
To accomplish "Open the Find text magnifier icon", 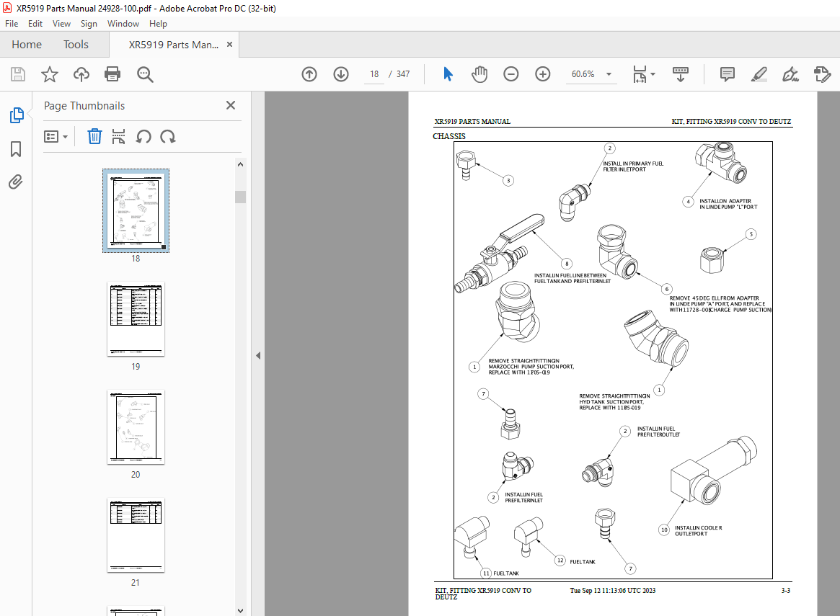I will click(145, 74).
